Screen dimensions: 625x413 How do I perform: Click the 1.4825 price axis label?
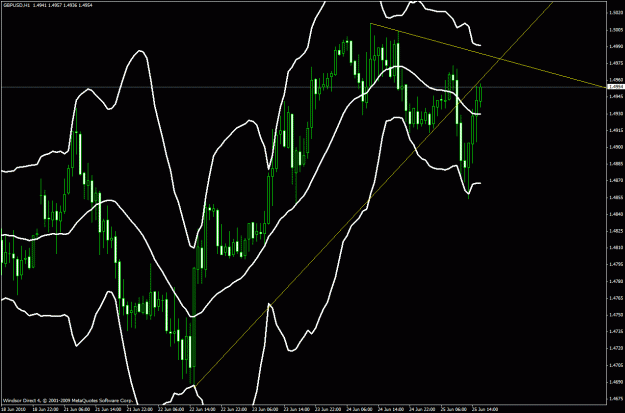(x=616, y=231)
